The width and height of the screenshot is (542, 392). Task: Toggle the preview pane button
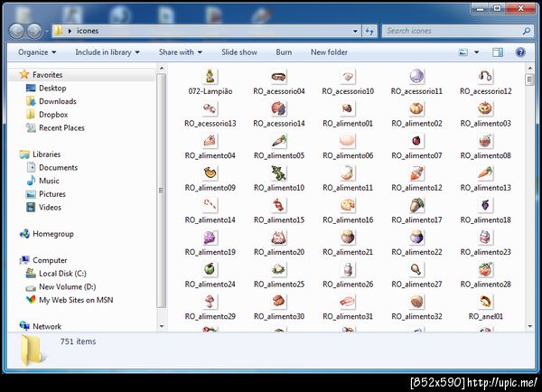(498, 52)
